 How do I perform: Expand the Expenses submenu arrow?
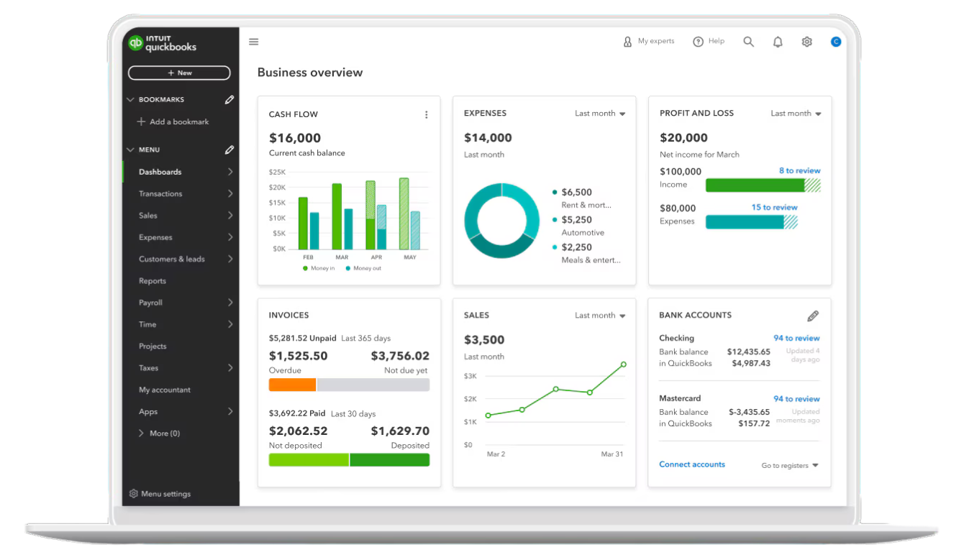pos(230,237)
